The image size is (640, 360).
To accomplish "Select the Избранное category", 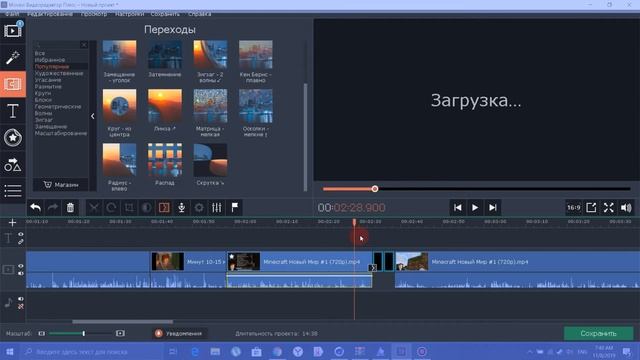I will point(50,60).
